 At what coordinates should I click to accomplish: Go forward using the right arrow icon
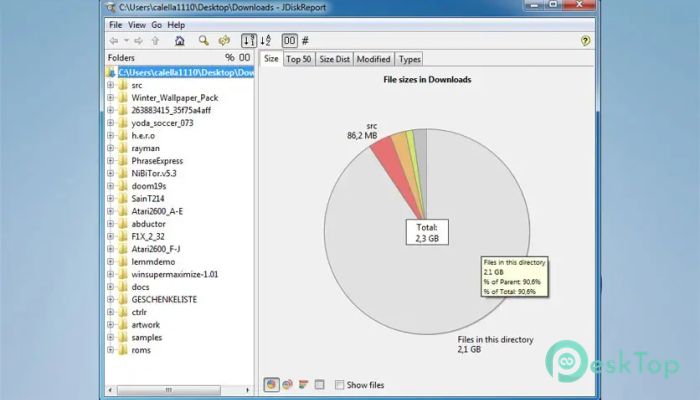(x=139, y=41)
